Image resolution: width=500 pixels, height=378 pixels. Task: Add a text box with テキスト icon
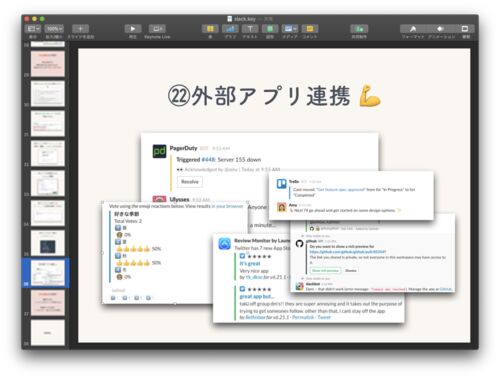click(x=250, y=29)
